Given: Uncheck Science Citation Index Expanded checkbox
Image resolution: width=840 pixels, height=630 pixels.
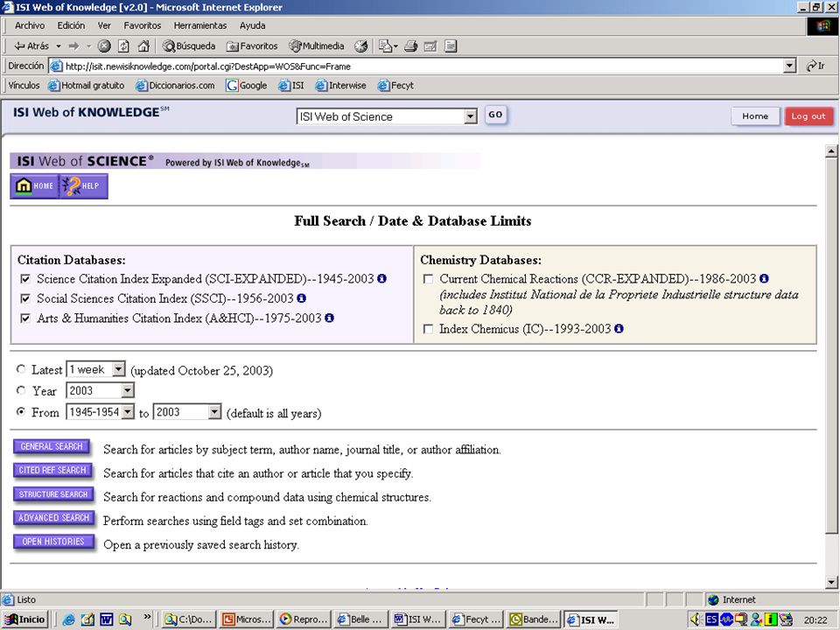Looking at the screenshot, I should [25, 279].
